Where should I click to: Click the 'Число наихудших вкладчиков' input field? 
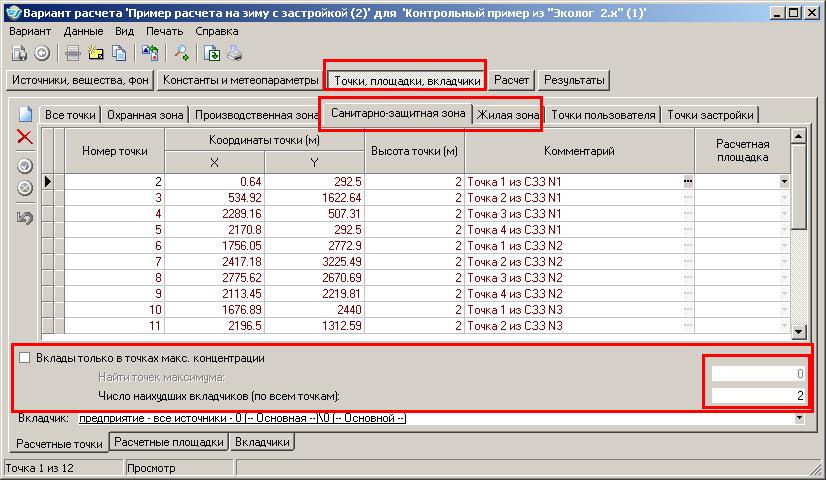tap(755, 396)
